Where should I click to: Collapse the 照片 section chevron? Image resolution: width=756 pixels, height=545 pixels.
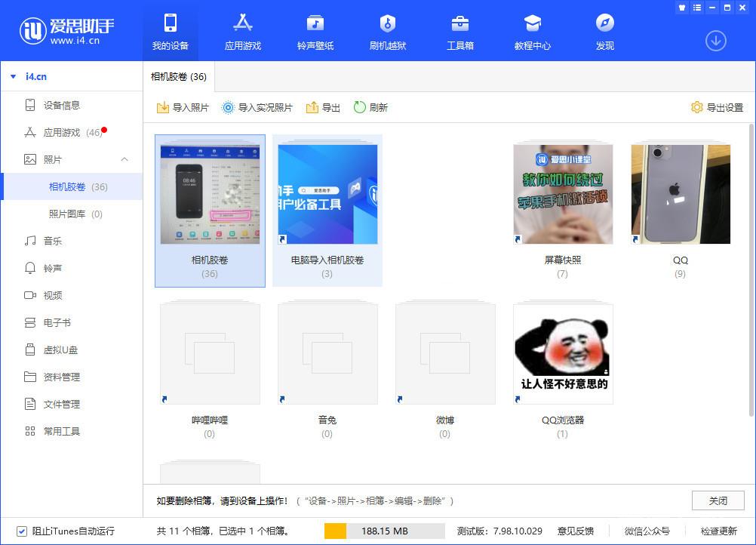(124, 159)
